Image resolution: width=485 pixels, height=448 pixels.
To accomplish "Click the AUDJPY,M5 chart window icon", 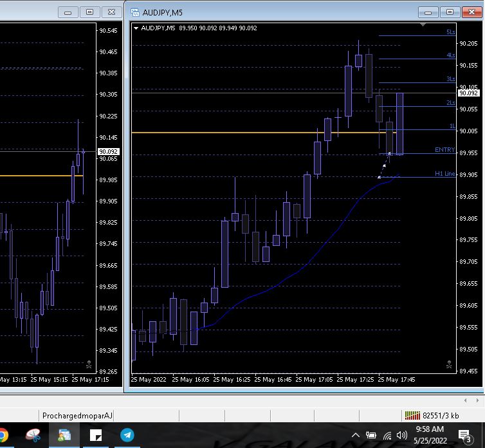I will point(135,12).
